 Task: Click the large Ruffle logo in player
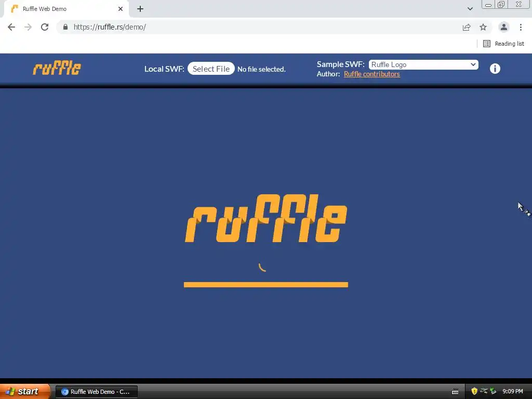pyautogui.click(x=266, y=218)
